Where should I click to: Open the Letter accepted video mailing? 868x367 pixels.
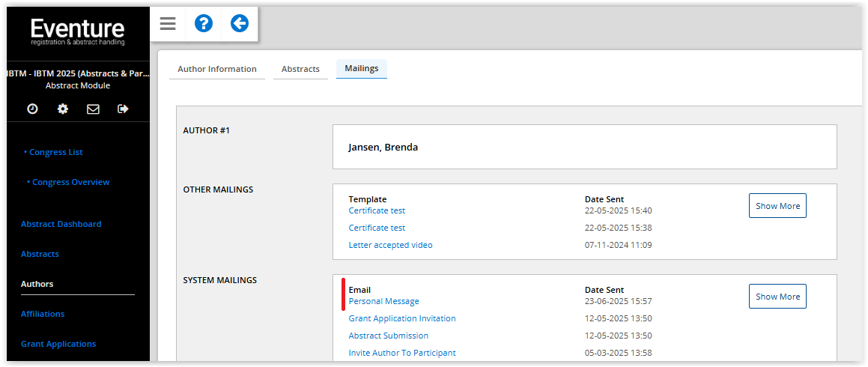pos(390,245)
